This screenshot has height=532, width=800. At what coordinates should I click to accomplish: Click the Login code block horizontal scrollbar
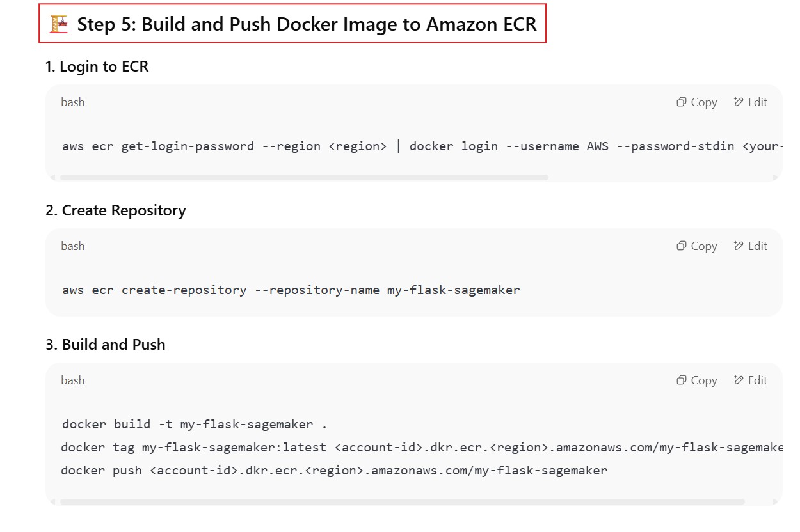(x=304, y=177)
